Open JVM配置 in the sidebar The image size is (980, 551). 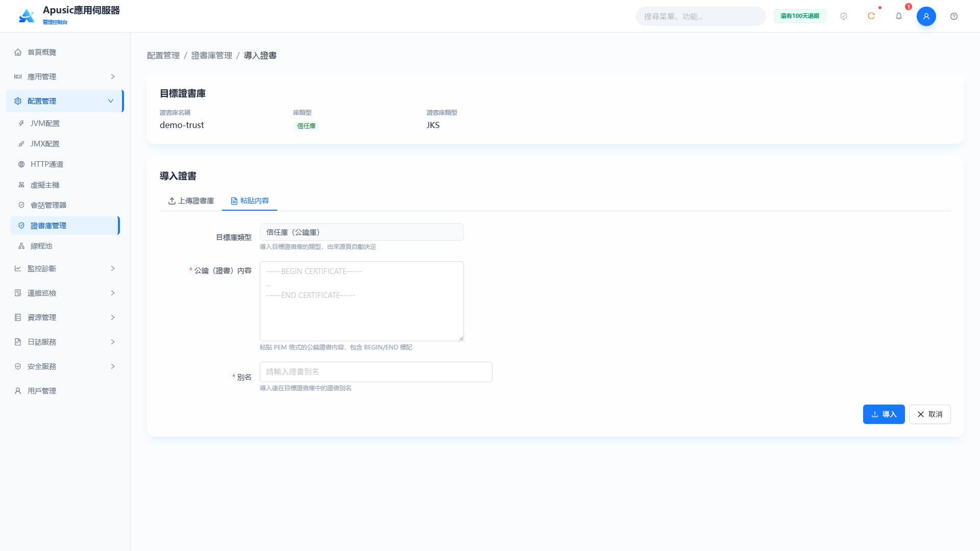(x=65, y=123)
